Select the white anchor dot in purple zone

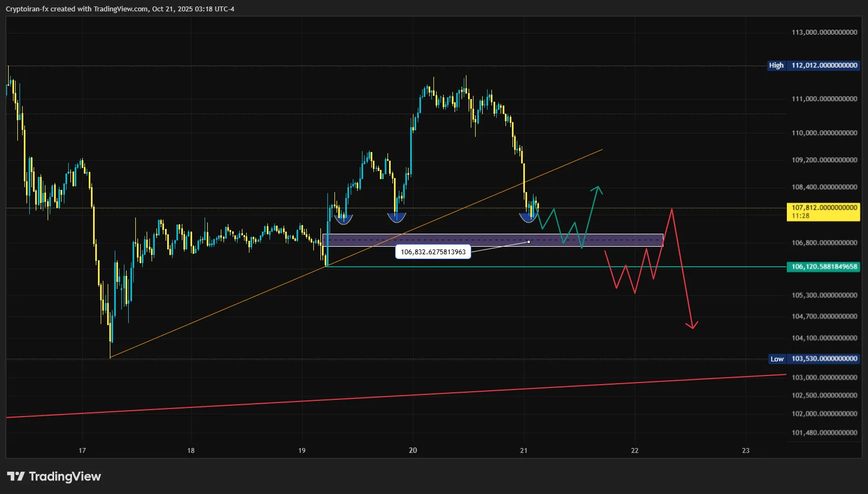coord(529,242)
